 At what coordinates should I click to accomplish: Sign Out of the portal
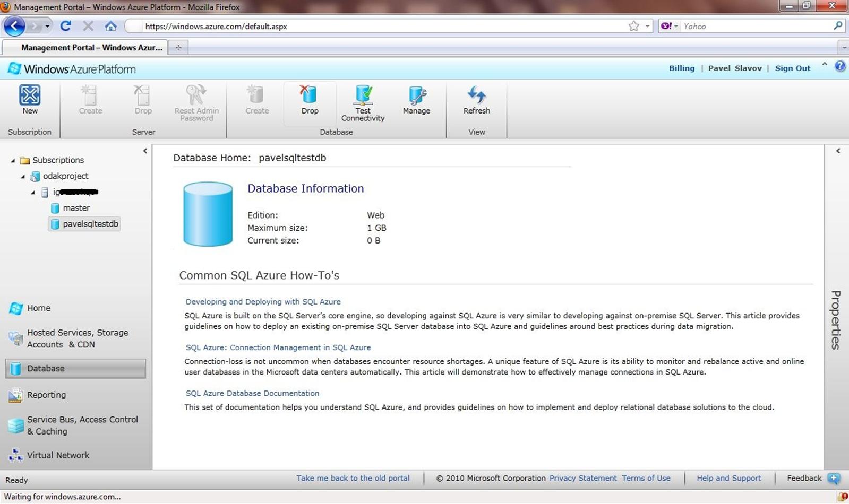coord(793,68)
